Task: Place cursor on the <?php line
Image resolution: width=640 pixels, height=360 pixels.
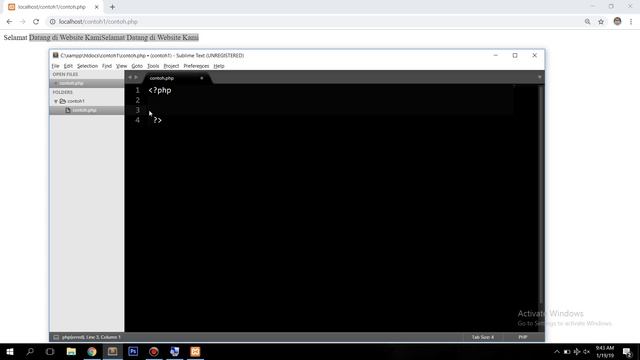Action: (x=160, y=90)
